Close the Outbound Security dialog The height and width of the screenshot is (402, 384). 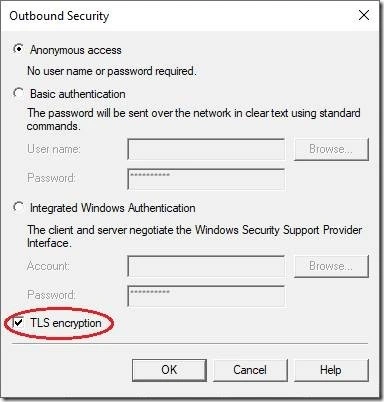click(x=364, y=15)
